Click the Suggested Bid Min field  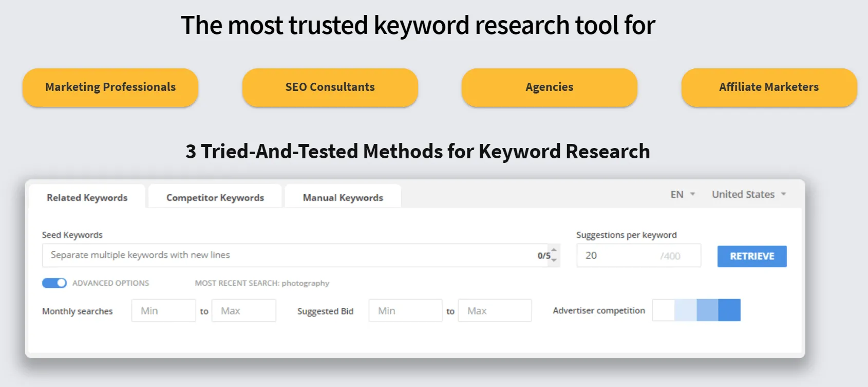(405, 311)
